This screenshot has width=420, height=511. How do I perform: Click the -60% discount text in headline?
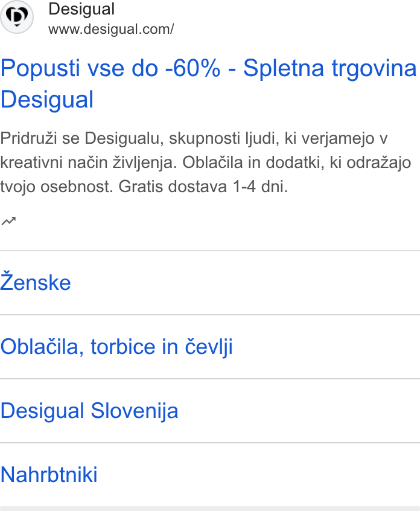click(192, 68)
